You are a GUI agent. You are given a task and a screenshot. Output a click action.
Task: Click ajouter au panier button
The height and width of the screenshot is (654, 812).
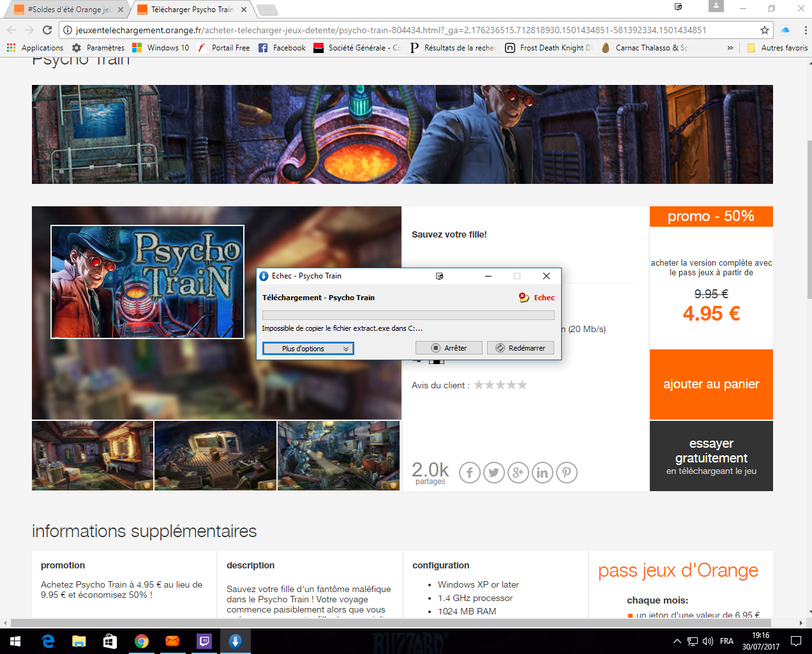(x=711, y=384)
